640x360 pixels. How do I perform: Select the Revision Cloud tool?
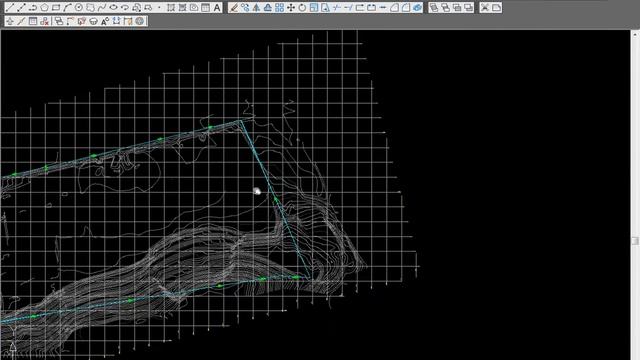(91, 8)
